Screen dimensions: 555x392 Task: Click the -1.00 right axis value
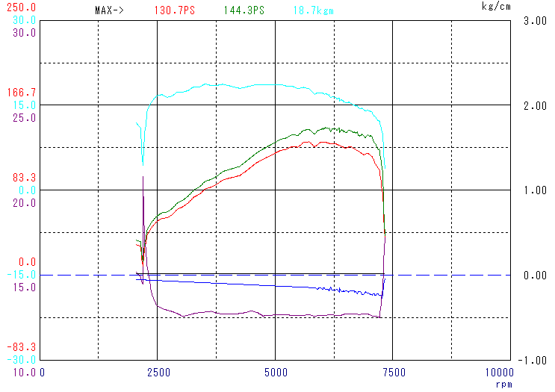533,361
